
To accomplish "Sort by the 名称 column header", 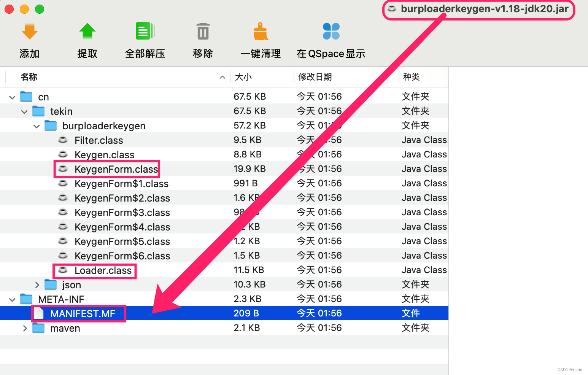I will [29, 77].
